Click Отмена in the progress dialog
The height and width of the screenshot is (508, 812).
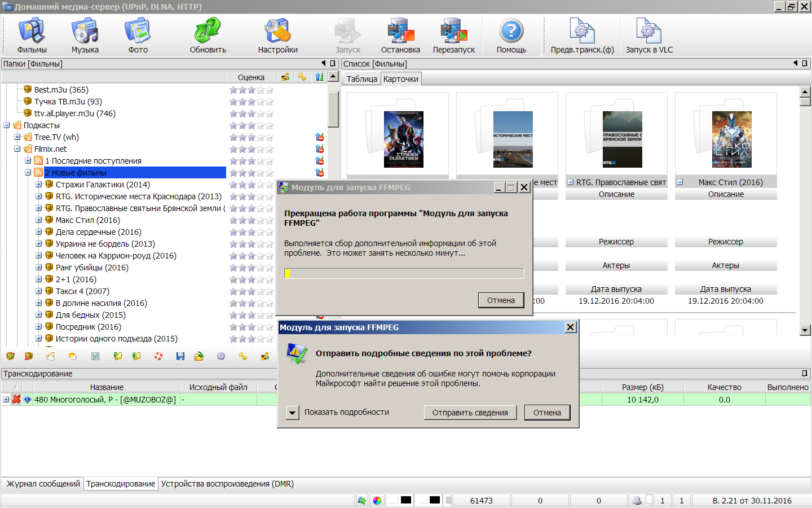coord(501,300)
